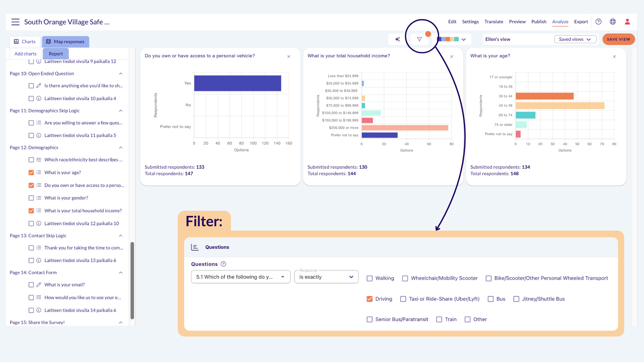This screenshot has width=644, height=362.
Task: Check the Which race/ethnicity checkbox
Action: [x=31, y=160]
